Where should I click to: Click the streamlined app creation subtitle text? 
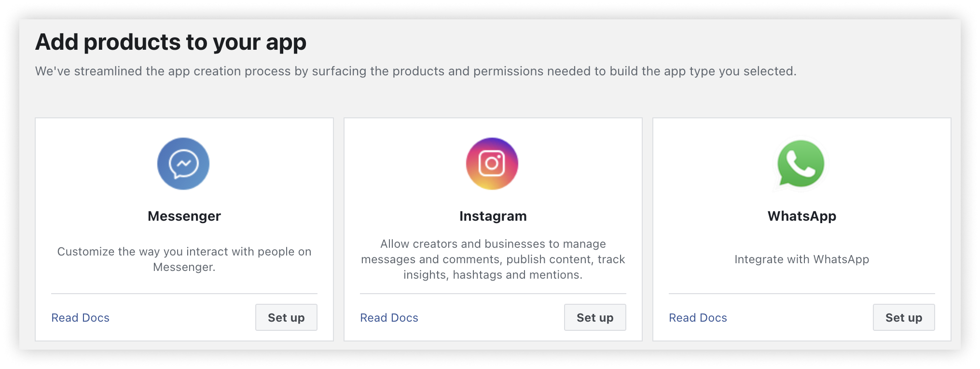(416, 71)
